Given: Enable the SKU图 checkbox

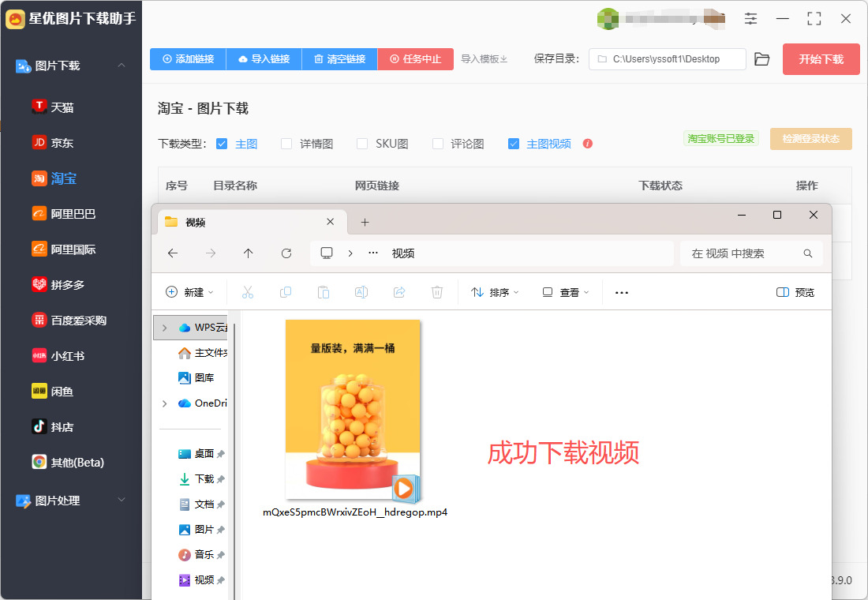Looking at the screenshot, I should click(x=362, y=144).
